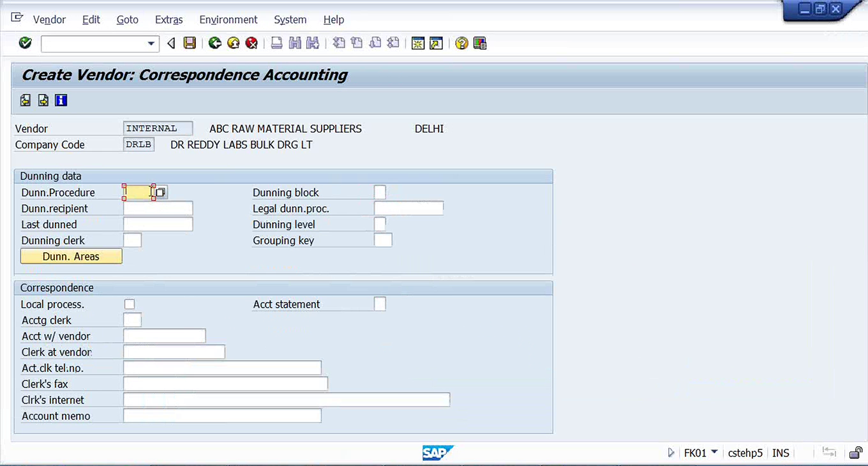Click the green Back arrow icon

pos(215,43)
